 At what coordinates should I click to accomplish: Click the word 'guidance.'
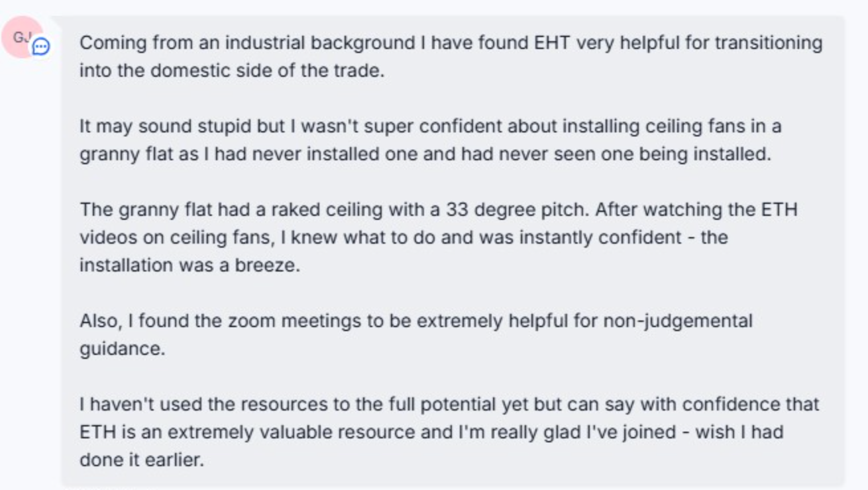point(122,349)
